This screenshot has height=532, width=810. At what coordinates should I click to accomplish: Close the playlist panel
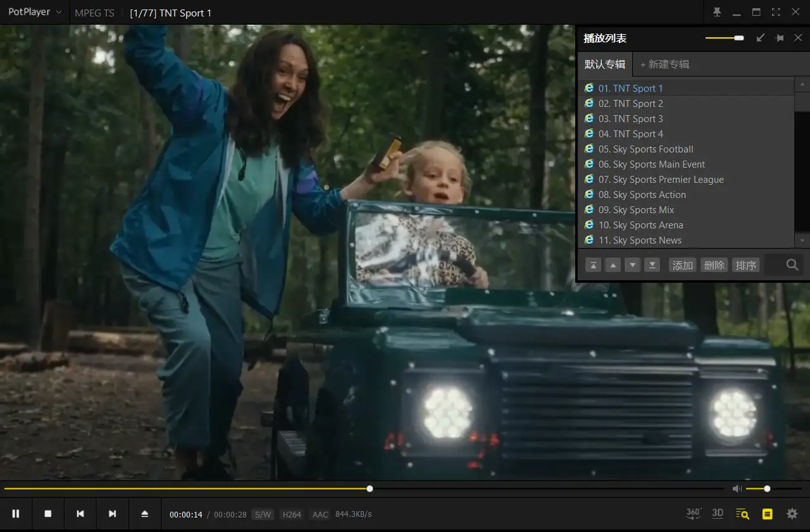coord(798,38)
